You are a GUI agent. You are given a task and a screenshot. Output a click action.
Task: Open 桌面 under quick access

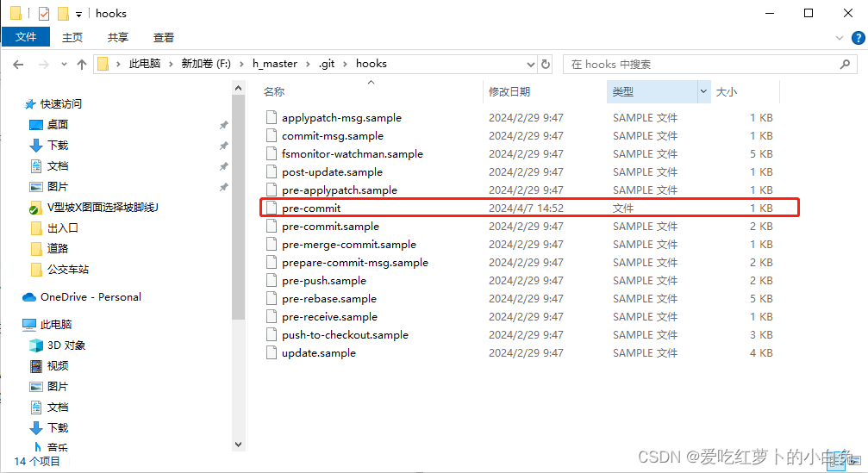click(x=58, y=124)
